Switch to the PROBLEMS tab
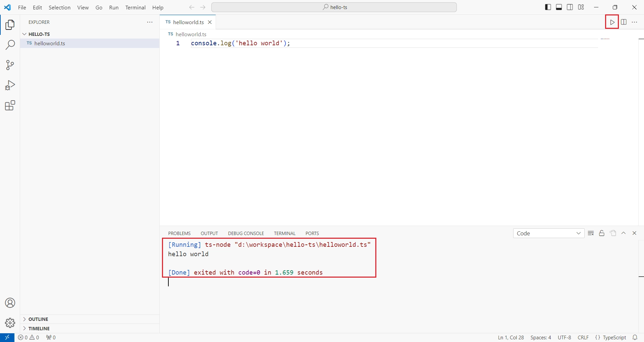The image size is (644, 342). pyautogui.click(x=179, y=233)
